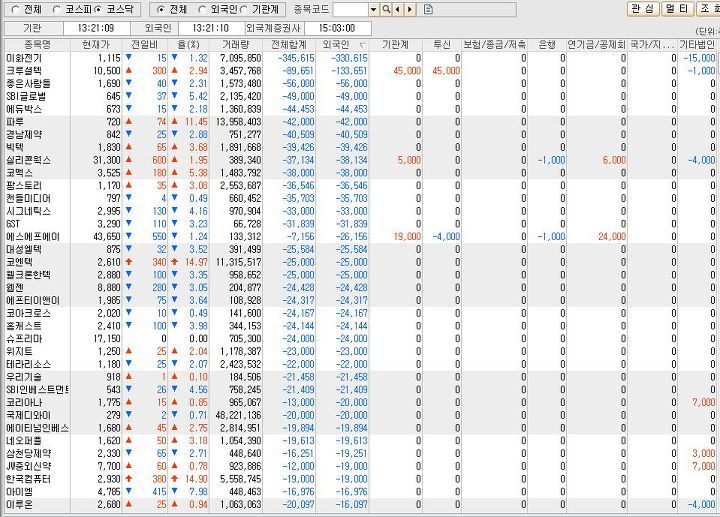Screen dimensions: 720x517
Task: Select the 파루 stock row
Action: 360,122
